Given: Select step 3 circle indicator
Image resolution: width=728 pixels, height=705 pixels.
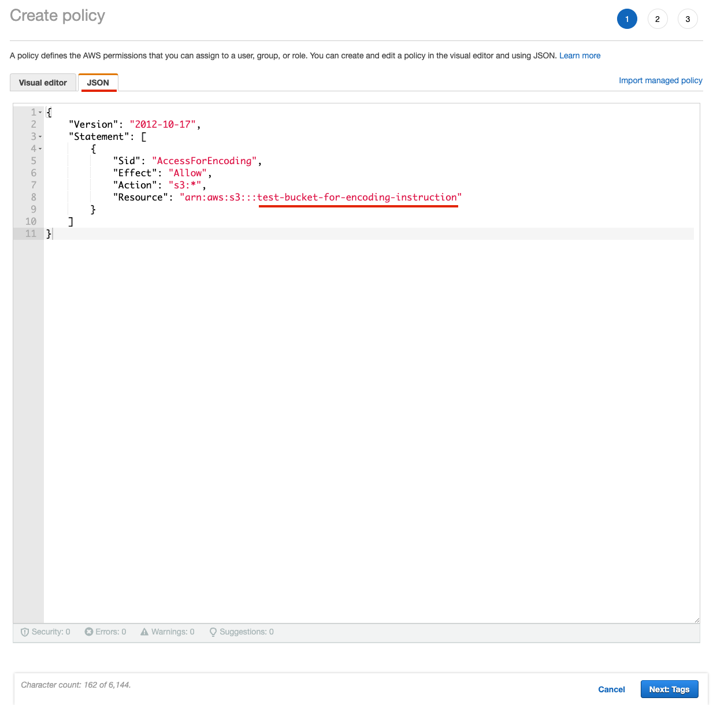Looking at the screenshot, I should pos(688,19).
